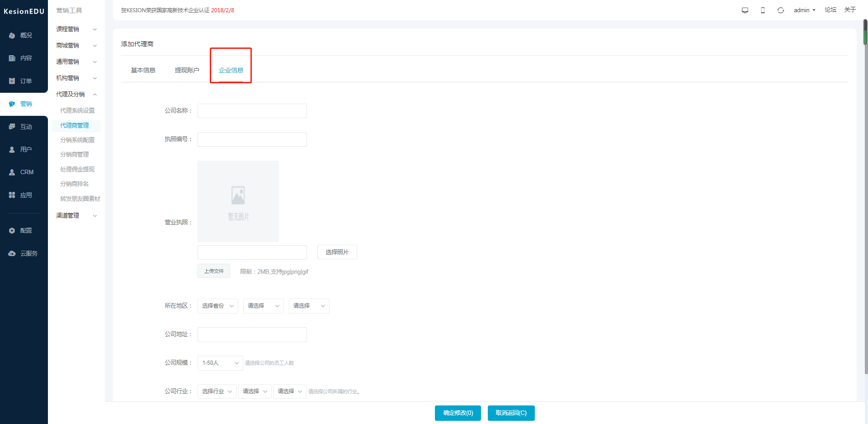
Task: Open the 选择省份 province dropdown
Action: tap(218, 306)
